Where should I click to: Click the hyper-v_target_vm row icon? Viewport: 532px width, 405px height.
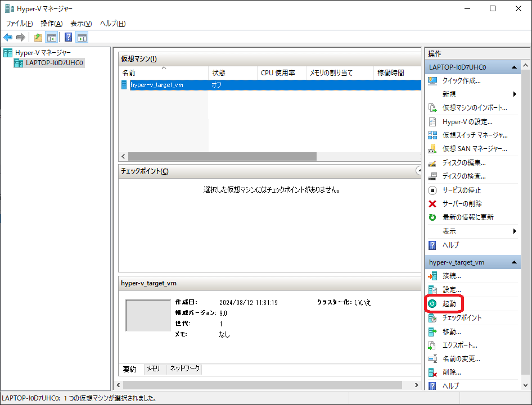[124, 85]
